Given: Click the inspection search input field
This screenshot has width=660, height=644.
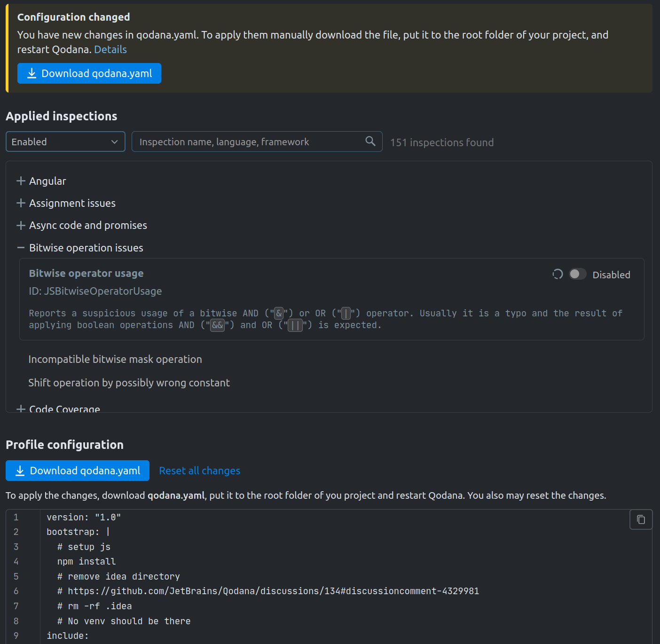Looking at the screenshot, I should (x=244, y=141).
